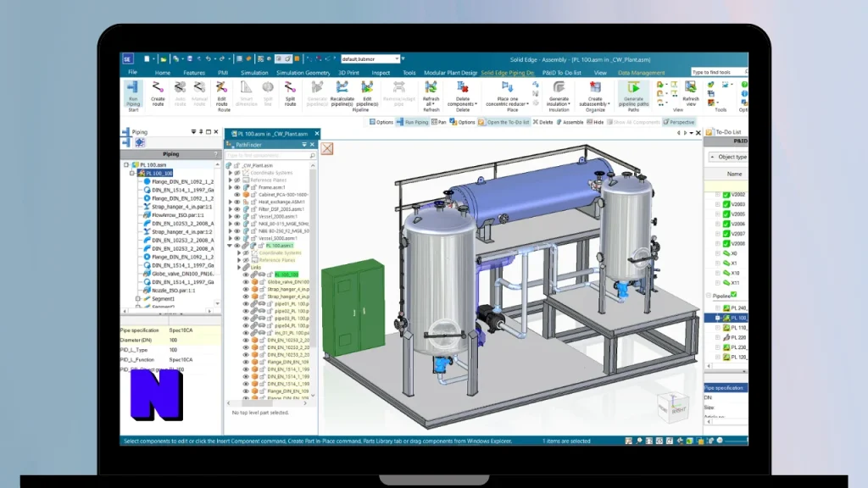Click the status bar zoom slider
Screen dimensions: 868x488
[735, 441]
